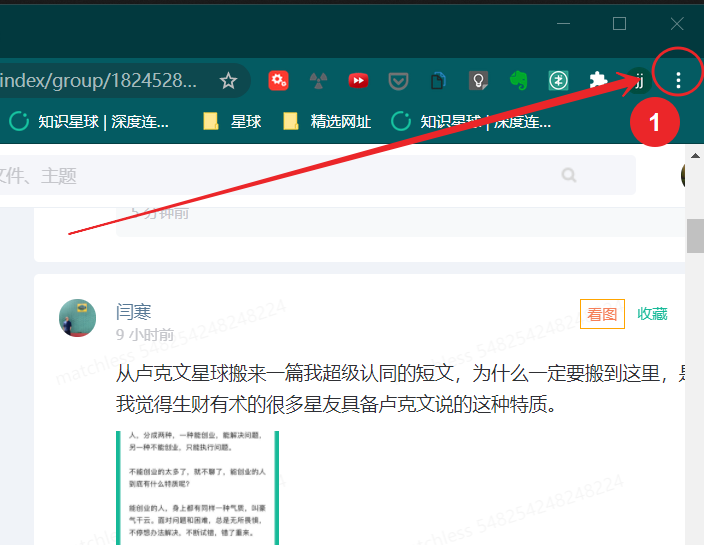Open the 星球 bookmark folder
Screen dimensions: 704x545
[232, 122]
